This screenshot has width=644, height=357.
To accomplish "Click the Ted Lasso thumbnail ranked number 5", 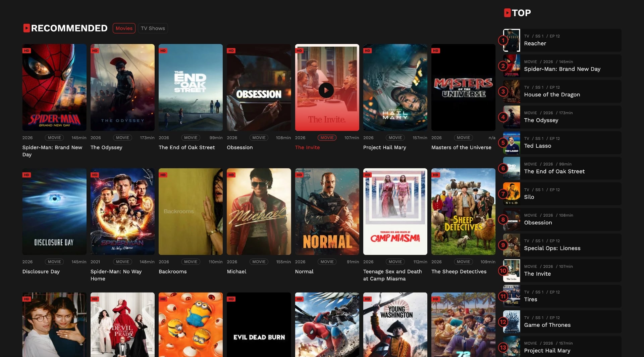I will (x=512, y=143).
